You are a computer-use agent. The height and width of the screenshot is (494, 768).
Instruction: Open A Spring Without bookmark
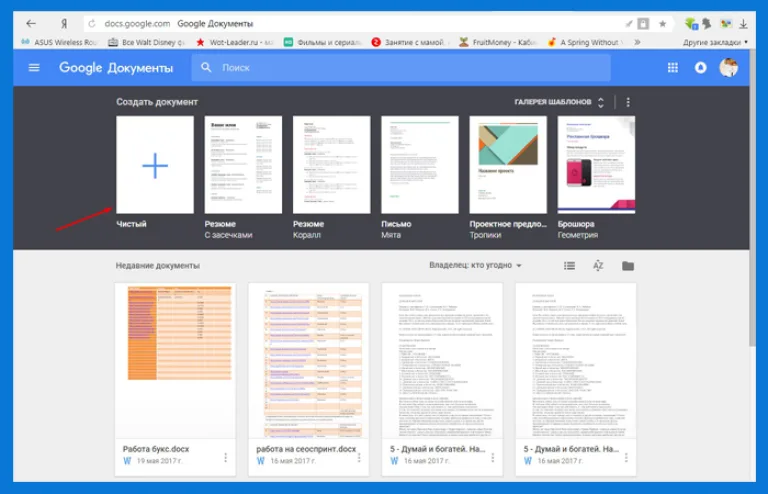pyautogui.click(x=585, y=42)
